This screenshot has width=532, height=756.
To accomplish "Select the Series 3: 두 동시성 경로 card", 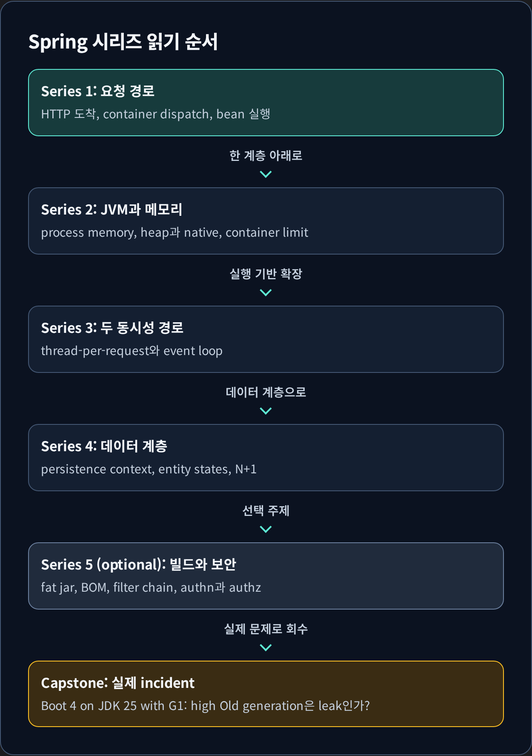I will 266,339.
